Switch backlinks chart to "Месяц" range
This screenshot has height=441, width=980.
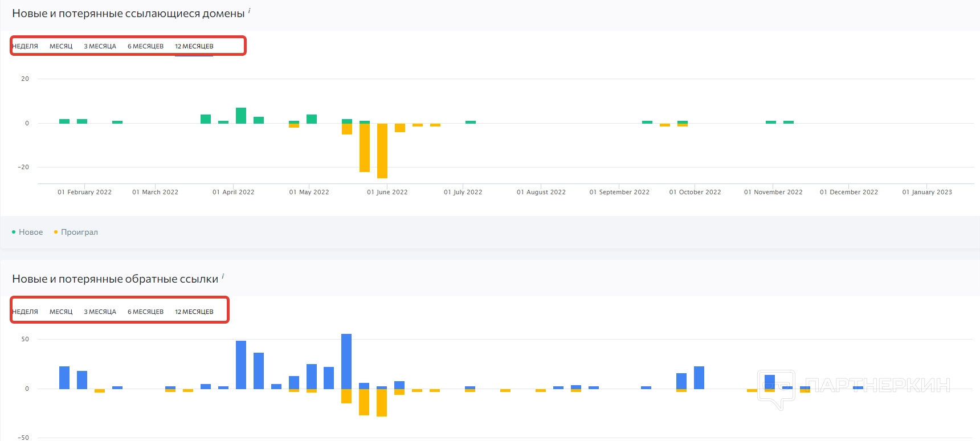coord(61,312)
